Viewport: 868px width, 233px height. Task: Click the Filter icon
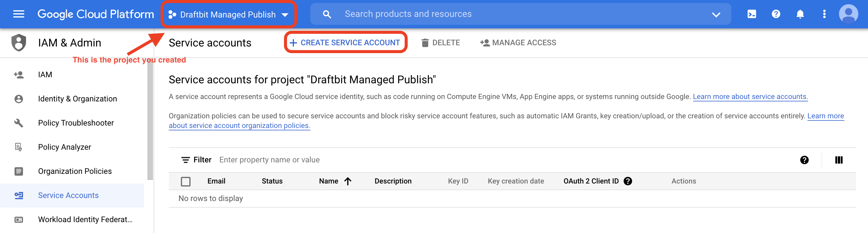(185, 160)
